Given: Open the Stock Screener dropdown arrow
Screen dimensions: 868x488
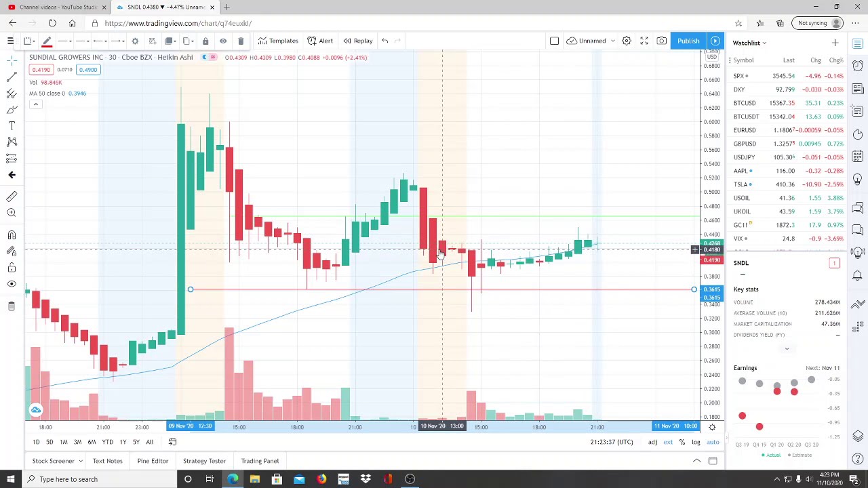Looking at the screenshot, I should pyautogui.click(x=80, y=461).
